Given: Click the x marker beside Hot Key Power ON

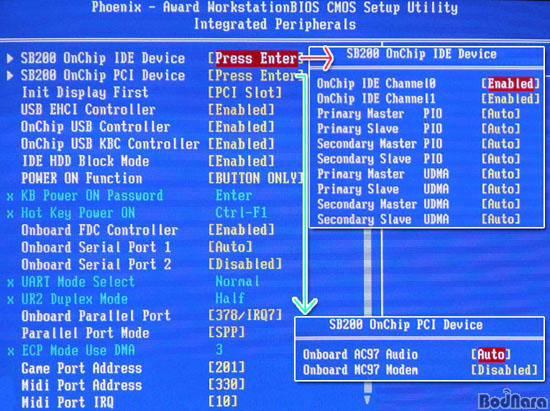Looking at the screenshot, I should click(11, 214).
